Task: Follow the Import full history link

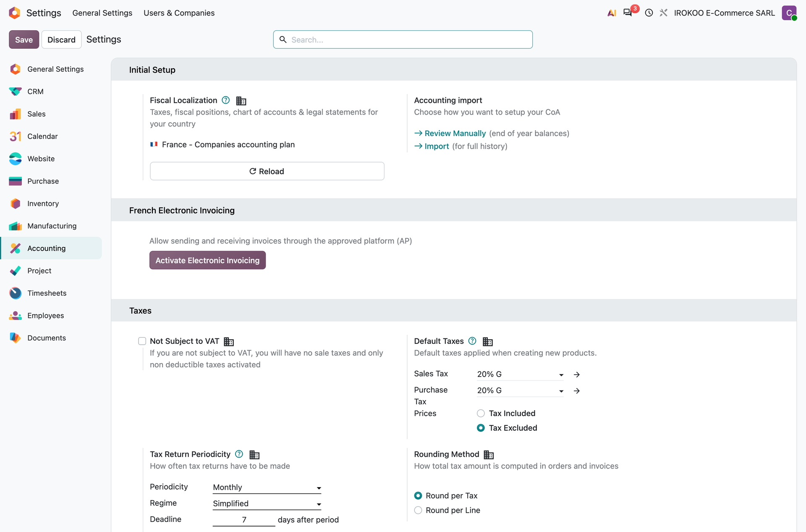Action: [437, 146]
